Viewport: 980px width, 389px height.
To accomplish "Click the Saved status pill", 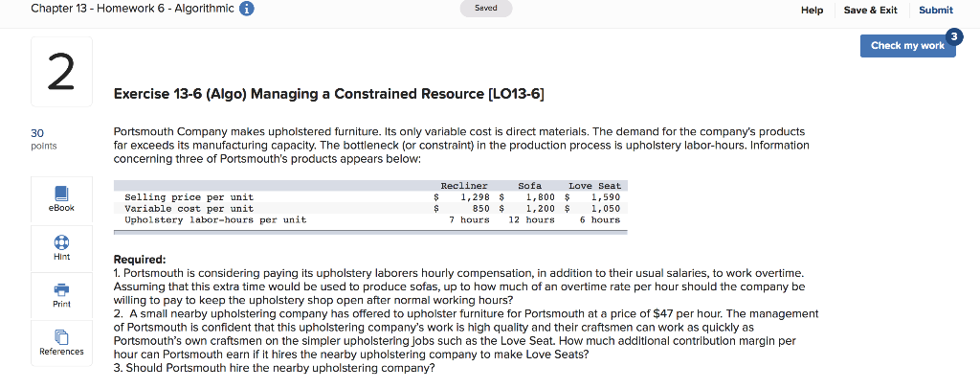I will pos(485,9).
